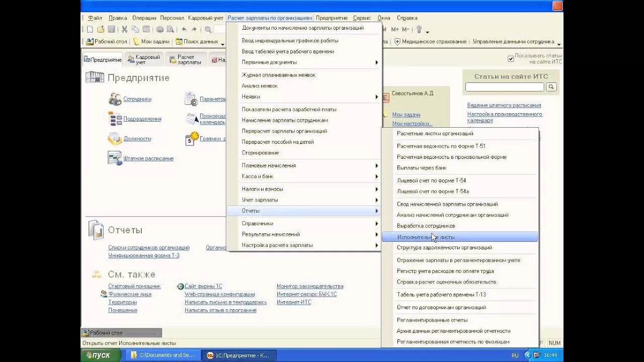Image resolution: width=644 pixels, height=362 pixels.
Task: Switch to the Расчет зарплаты tab
Action: (186, 59)
